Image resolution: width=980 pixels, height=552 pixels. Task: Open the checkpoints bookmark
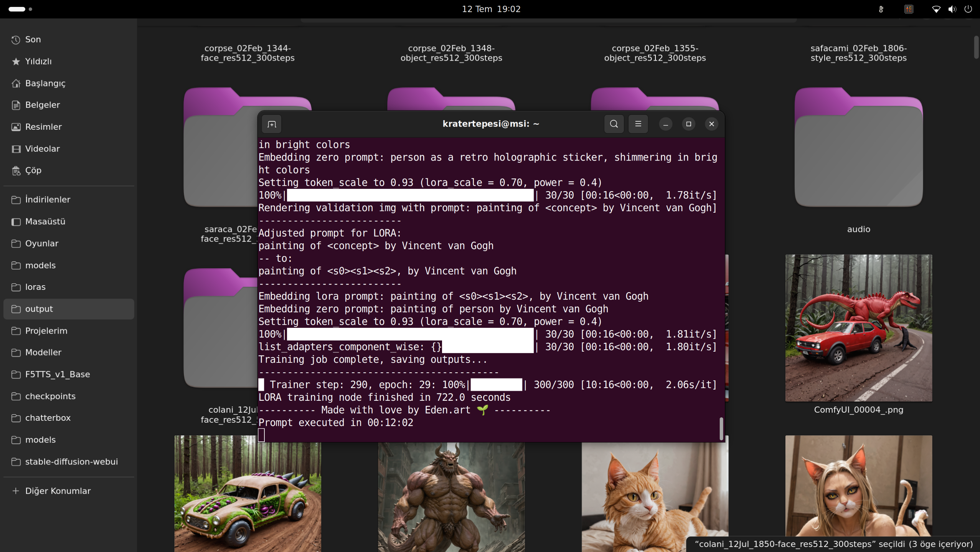click(x=69, y=396)
